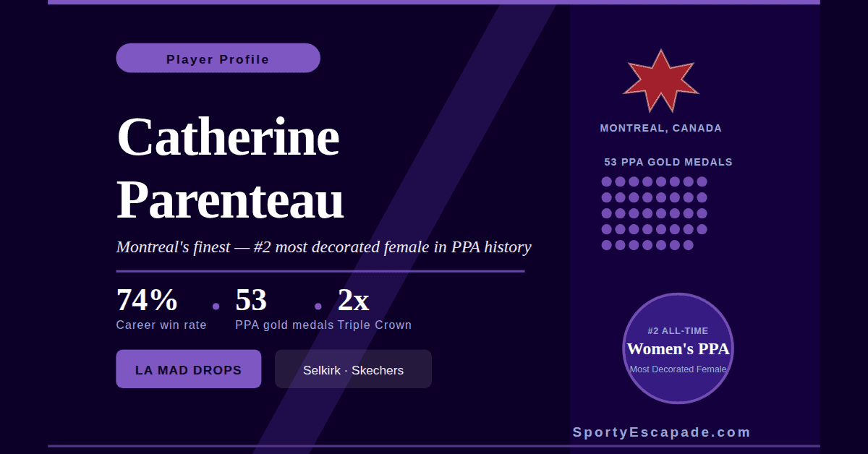868x454 pixels.
Task: Select a medal dot in the bottom row
Action: coord(634,245)
